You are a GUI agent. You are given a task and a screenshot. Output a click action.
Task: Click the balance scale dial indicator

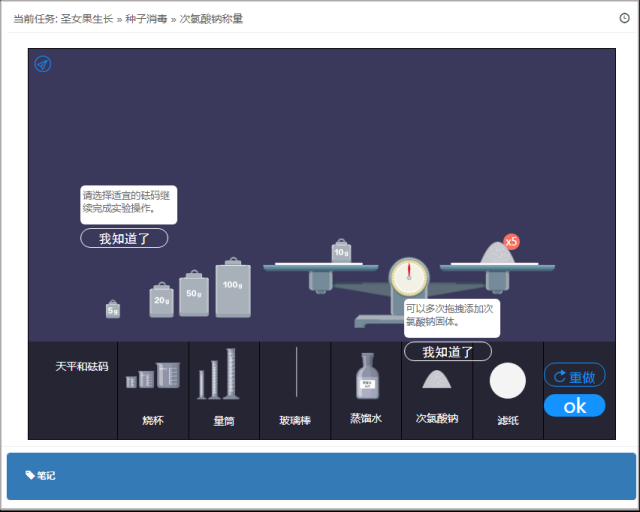409,277
